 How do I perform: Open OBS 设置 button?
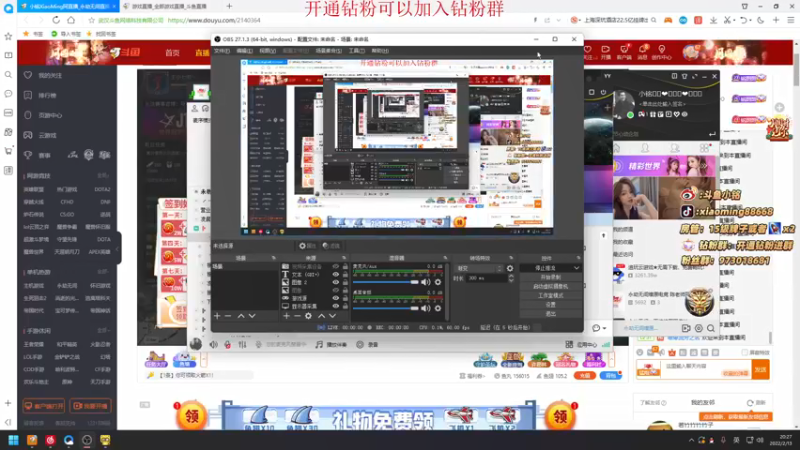[x=551, y=305]
